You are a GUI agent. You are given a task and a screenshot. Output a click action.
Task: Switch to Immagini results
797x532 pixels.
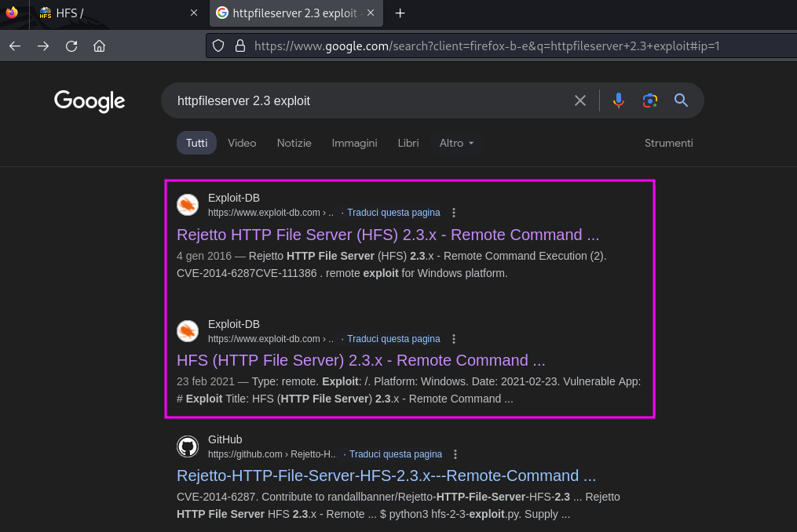[x=354, y=144]
